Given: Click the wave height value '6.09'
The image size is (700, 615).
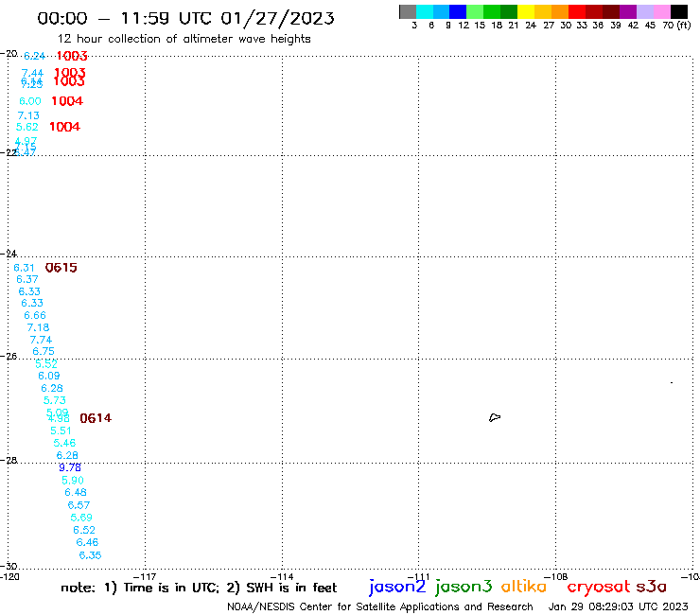Looking at the screenshot, I should coord(49,376).
